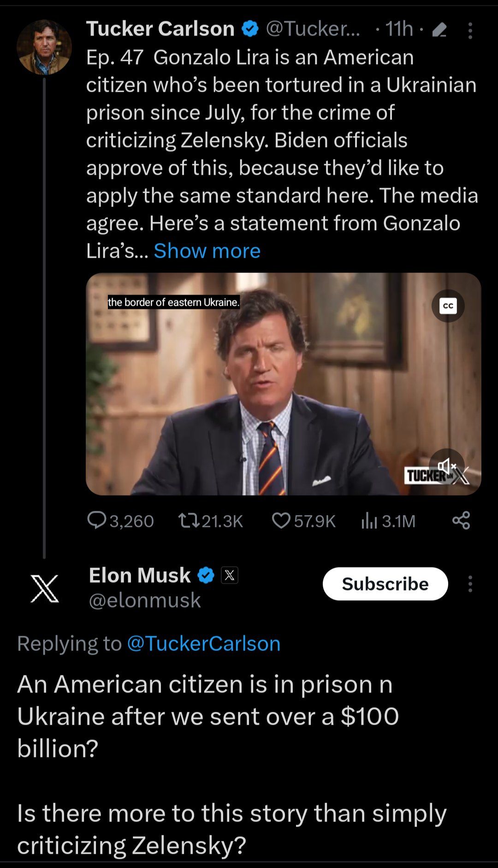The height and width of the screenshot is (868, 498).
Task: Click the edited pencil icon by timestamp
Action: click(x=439, y=30)
